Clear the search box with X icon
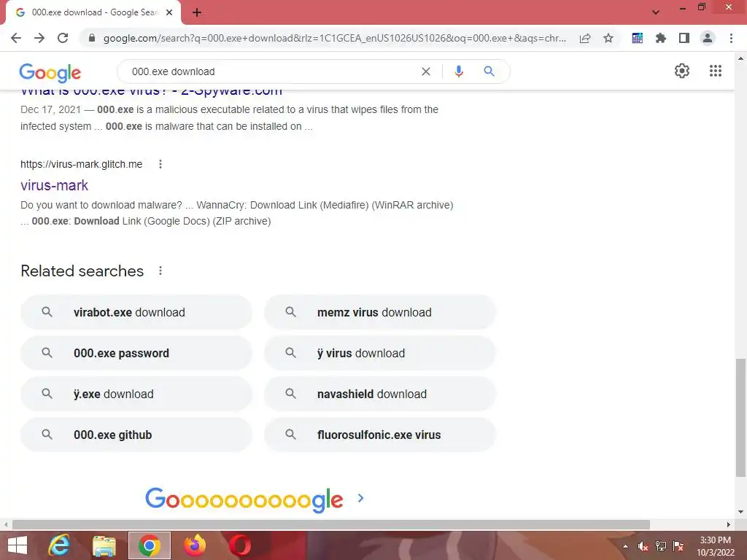 (x=426, y=71)
